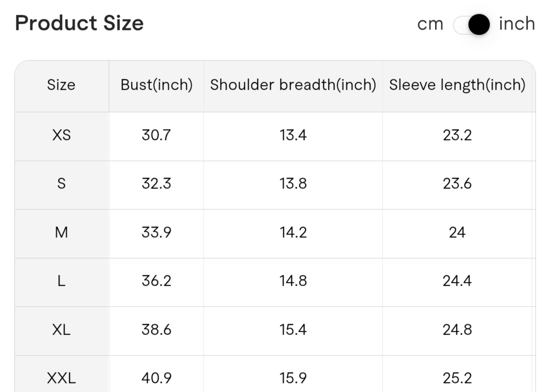
Task: Select the L size row label
Action: pyautogui.click(x=61, y=281)
